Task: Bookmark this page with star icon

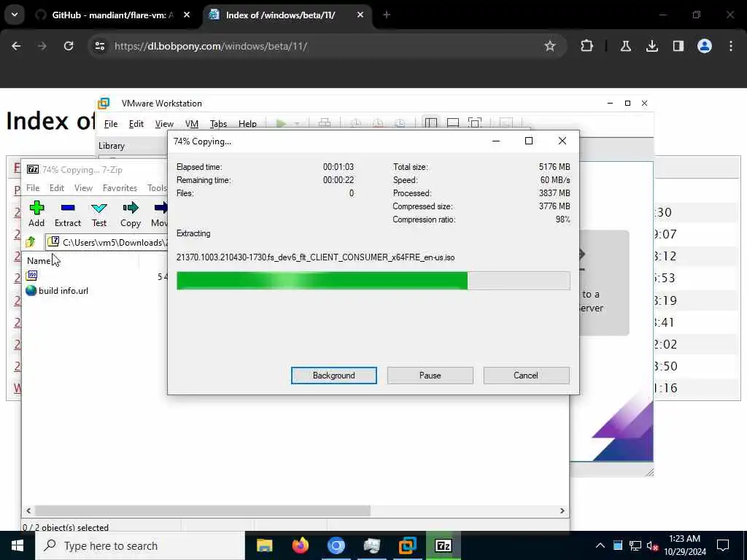Action: coord(550,46)
